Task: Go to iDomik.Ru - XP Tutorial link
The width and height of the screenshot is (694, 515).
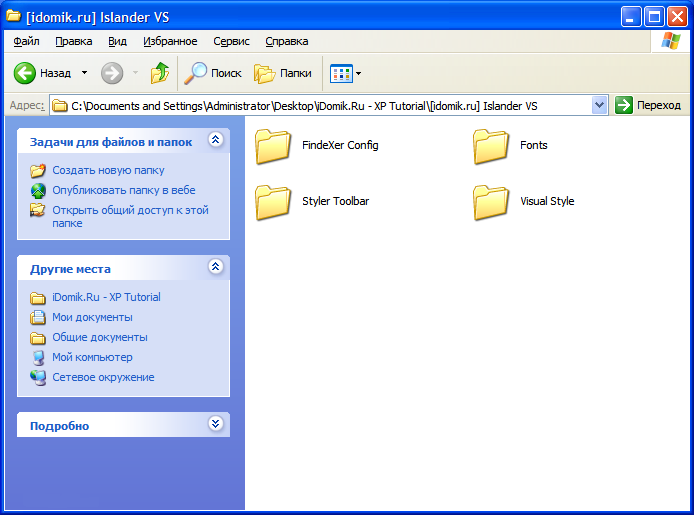Action: point(106,297)
